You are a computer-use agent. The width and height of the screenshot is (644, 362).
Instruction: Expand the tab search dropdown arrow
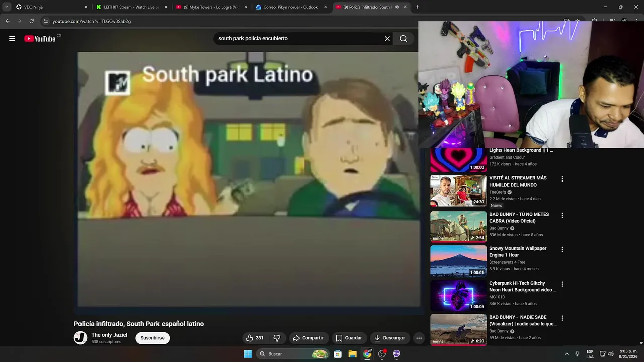coord(7,7)
